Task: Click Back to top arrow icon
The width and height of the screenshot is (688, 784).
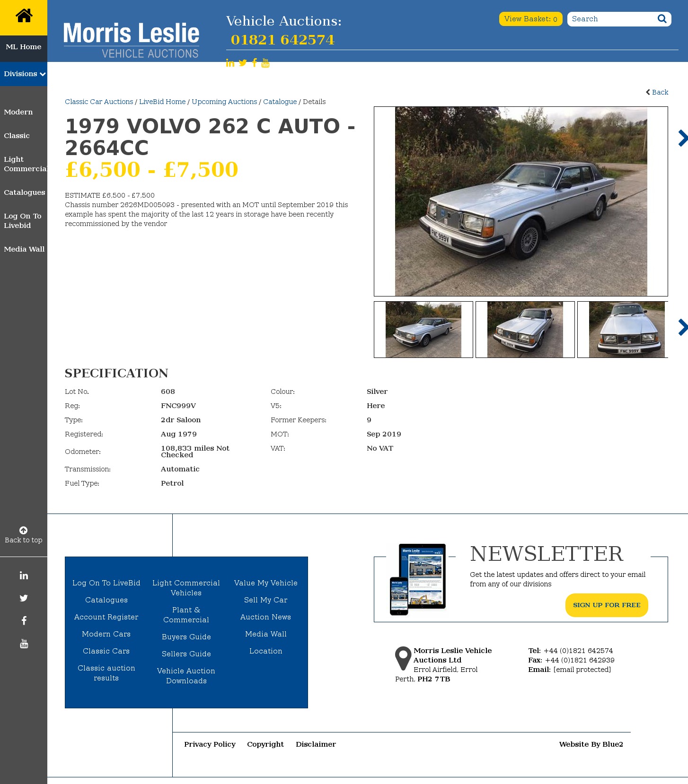Action: (x=23, y=530)
